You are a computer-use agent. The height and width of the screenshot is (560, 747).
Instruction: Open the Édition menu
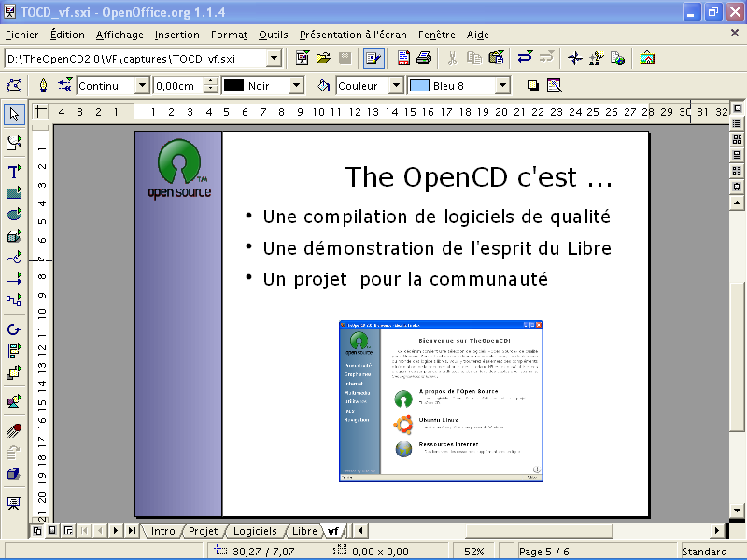(x=67, y=35)
